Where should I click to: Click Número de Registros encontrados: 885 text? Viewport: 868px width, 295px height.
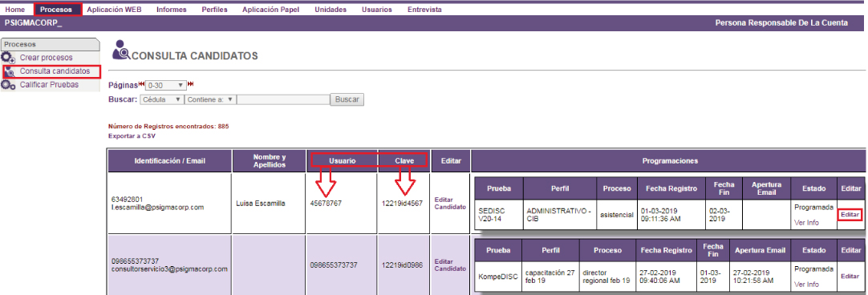pyautogui.click(x=168, y=126)
